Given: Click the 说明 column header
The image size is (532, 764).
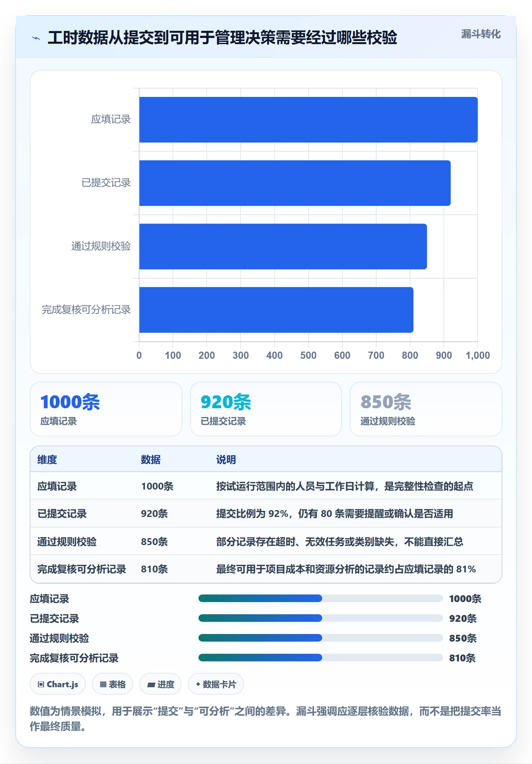Looking at the screenshot, I should pos(226,460).
